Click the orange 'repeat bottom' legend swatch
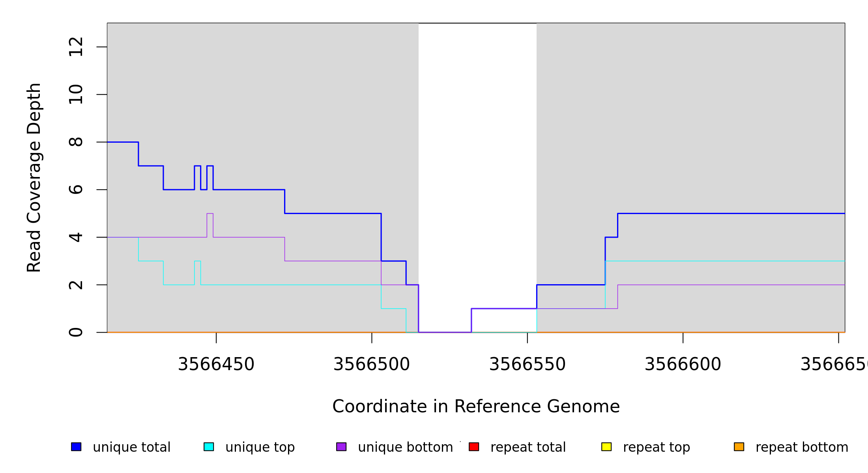 pyautogui.click(x=739, y=447)
